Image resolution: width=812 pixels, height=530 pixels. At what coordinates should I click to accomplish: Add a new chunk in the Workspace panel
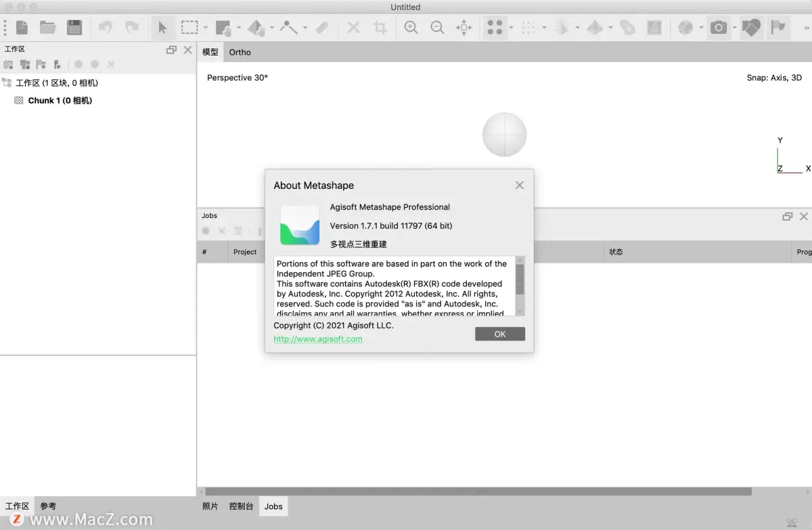tap(9, 64)
